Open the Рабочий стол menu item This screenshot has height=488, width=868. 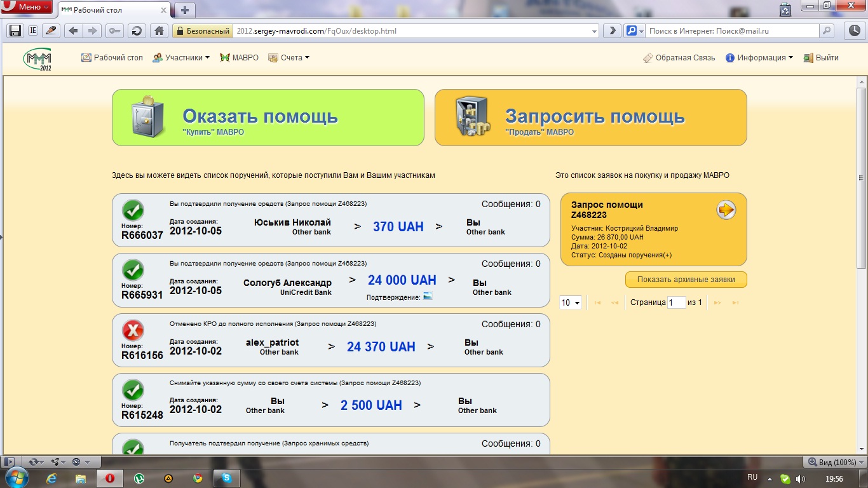(112, 57)
